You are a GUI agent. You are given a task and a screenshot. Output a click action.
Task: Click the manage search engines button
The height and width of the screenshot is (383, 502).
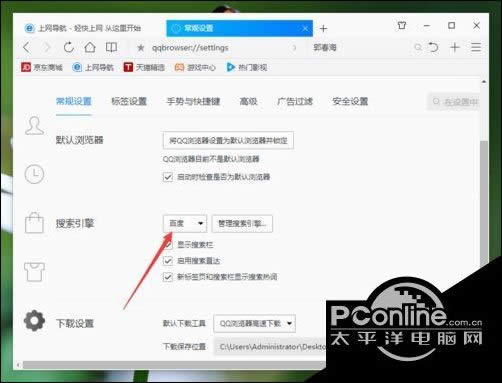click(242, 223)
